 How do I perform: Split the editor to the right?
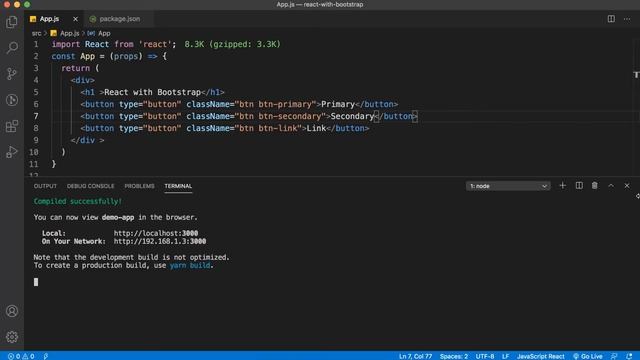coord(611,19)
